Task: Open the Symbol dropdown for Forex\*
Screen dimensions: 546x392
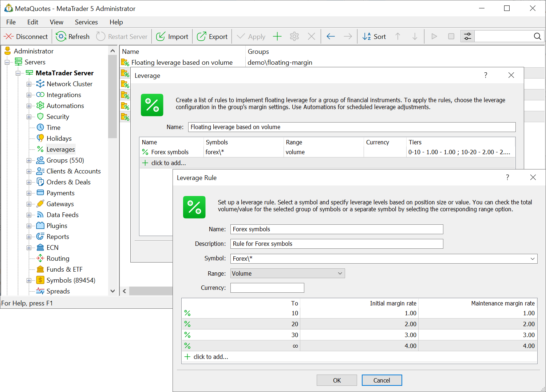Action: (384, 259)
